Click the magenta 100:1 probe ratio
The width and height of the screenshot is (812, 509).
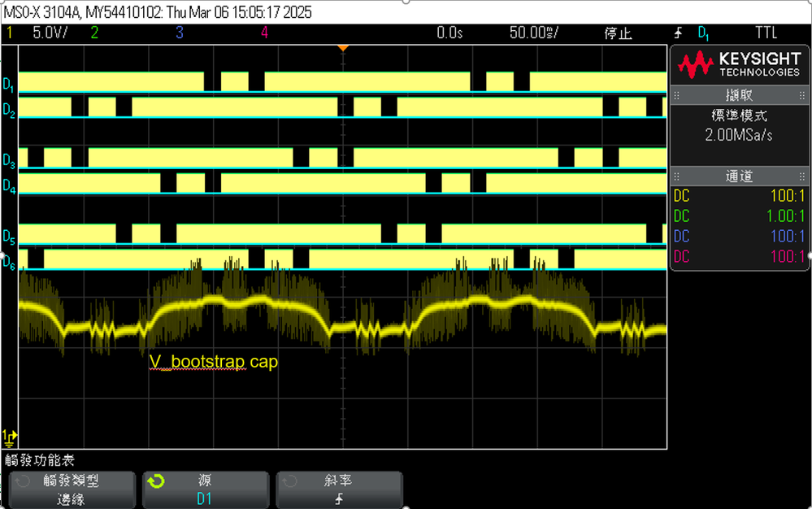coord(788,256)
